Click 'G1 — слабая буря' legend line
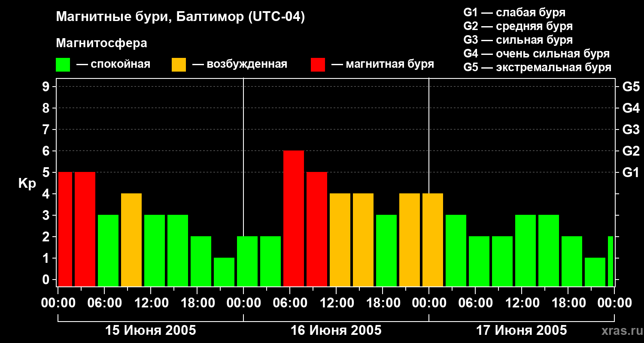The height and width of the screenshot is (343, 644). [x=514, y=12]
